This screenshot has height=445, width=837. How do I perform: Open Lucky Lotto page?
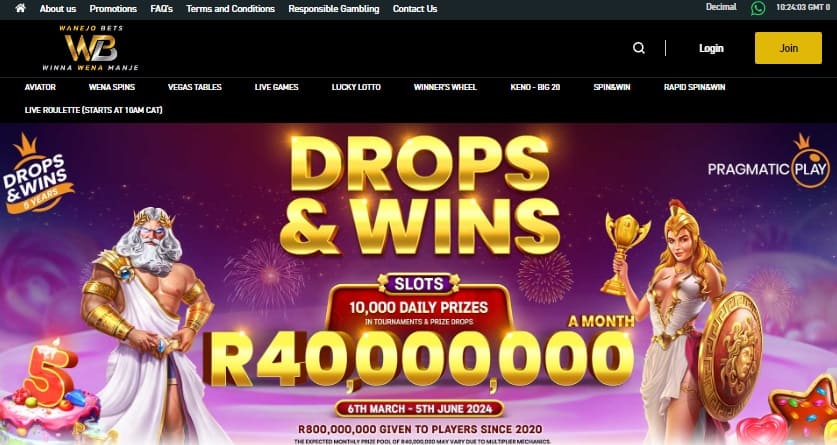(x=356, y=87)
